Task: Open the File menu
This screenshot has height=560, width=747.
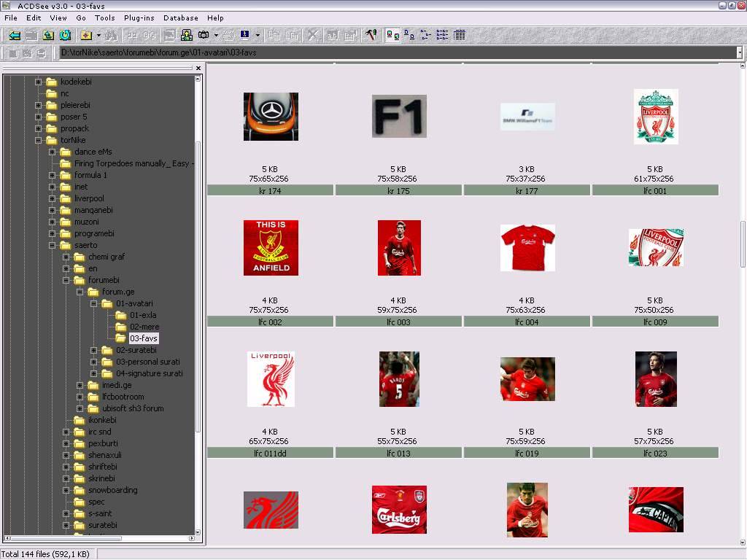Action: (x=10, y=18)
